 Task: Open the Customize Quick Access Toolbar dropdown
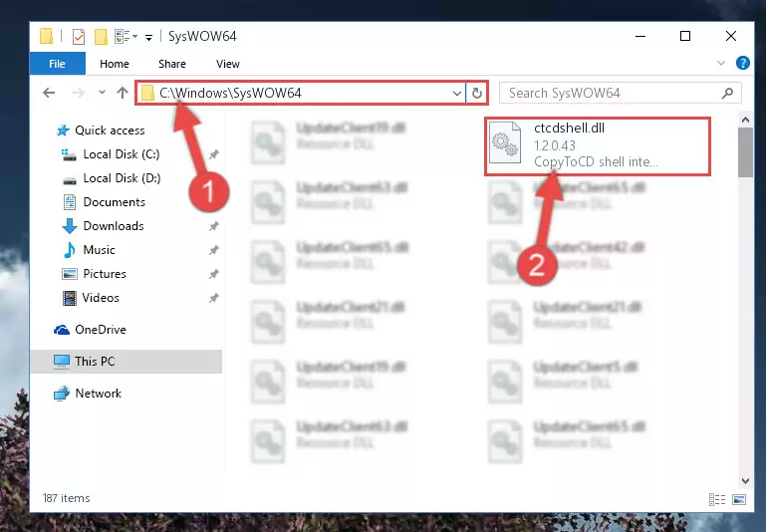coord(148,37)
